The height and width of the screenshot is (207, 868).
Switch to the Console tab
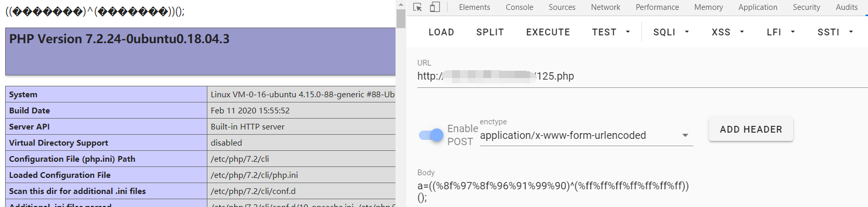coord(519,7)
